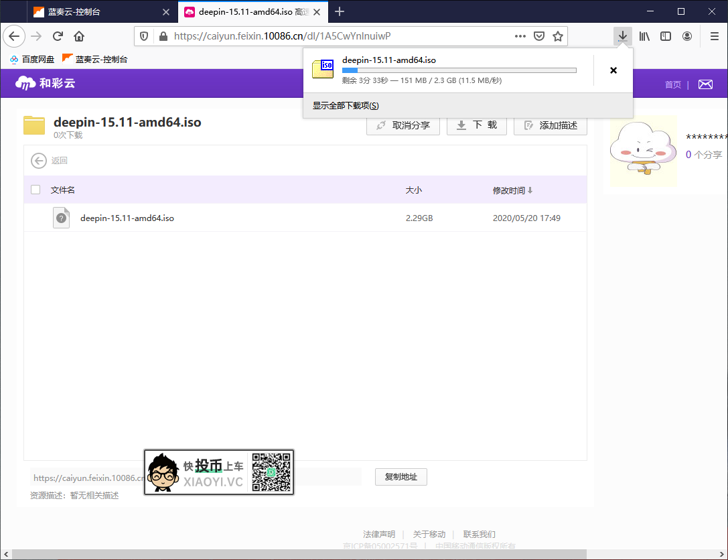Bookmark this page with star icon
This screenshot has height=560, width=728.
[x=557, y=36]
